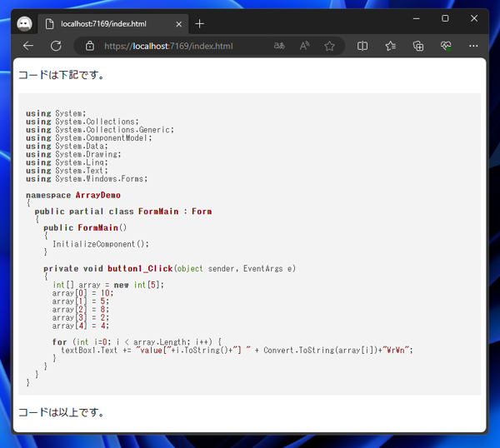Open split screen view
The height and width of the screenshot is (448, 500).
[362, 46]
